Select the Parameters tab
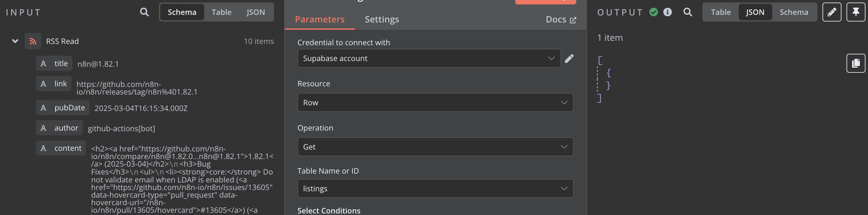 pos(320,19)
